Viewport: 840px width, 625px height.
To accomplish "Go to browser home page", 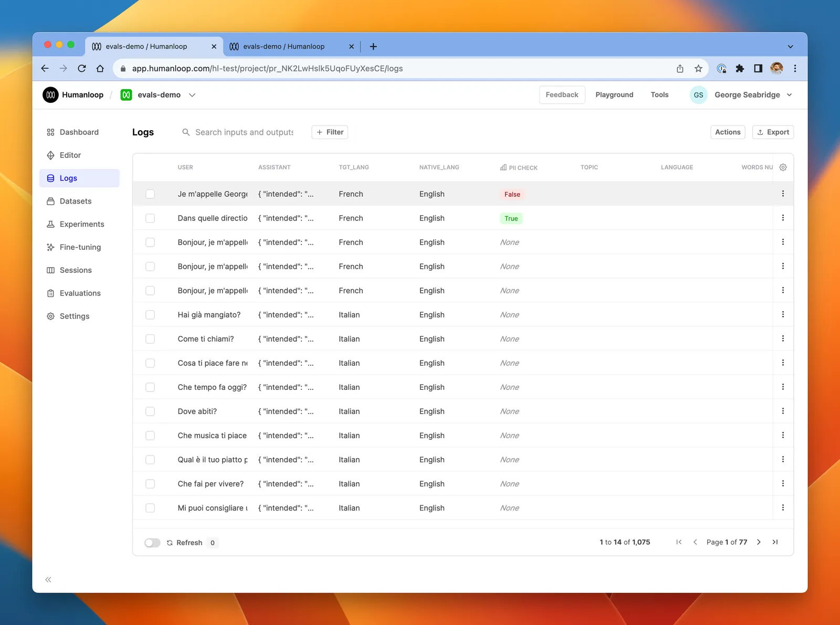I will pos(100,68).
